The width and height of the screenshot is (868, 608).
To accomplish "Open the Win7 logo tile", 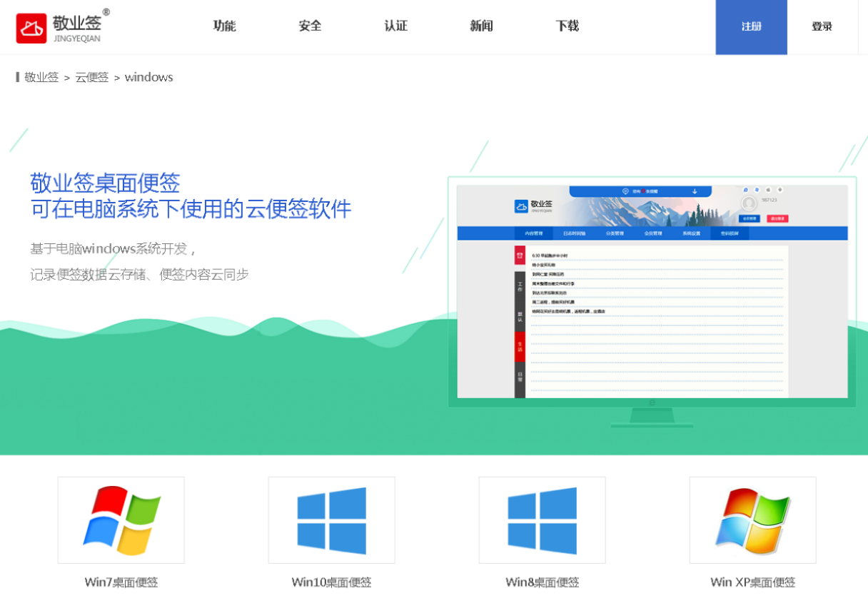I will coord(121,520).
